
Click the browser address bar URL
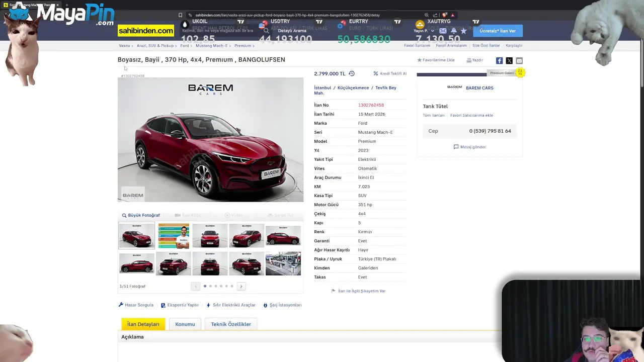tap(287, 15)
